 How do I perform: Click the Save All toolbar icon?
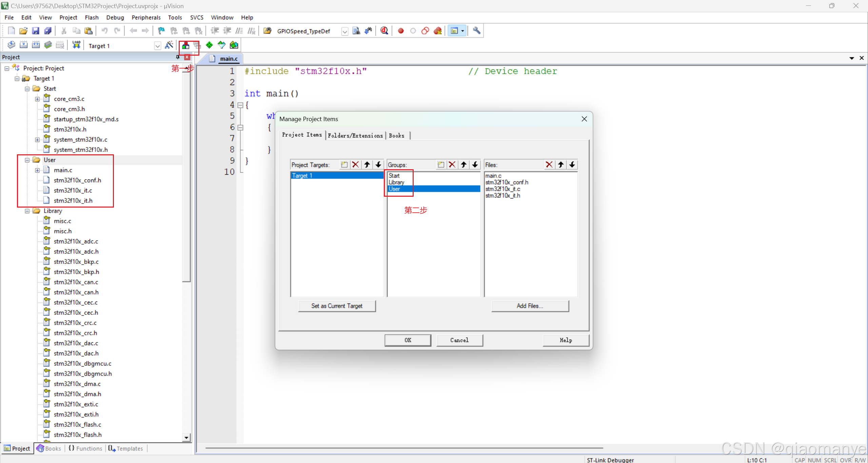tap(48, 31)
